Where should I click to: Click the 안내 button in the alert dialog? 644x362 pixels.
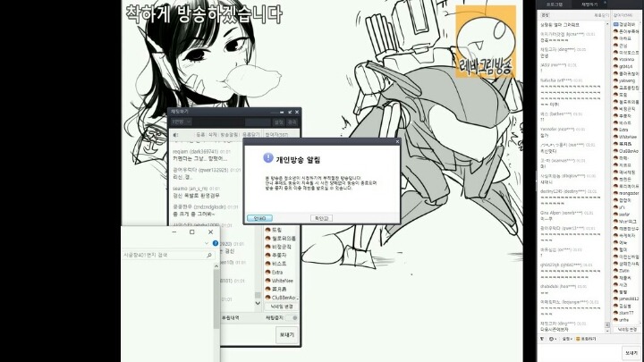coord(259,218)
